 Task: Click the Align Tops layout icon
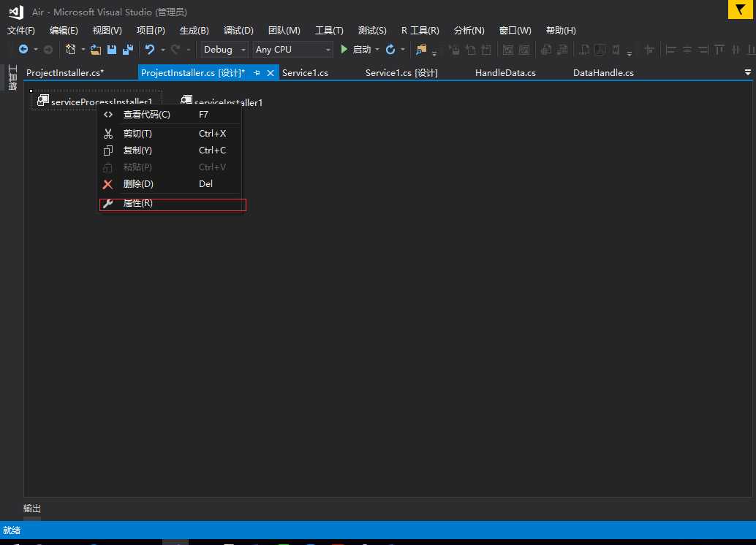(x=719, y=49)
